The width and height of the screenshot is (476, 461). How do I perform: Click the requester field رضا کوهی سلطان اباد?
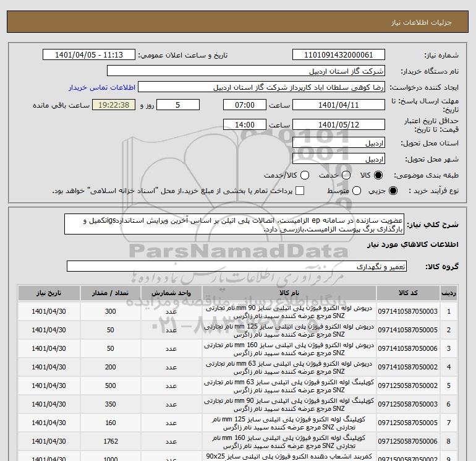pos(261,87)
